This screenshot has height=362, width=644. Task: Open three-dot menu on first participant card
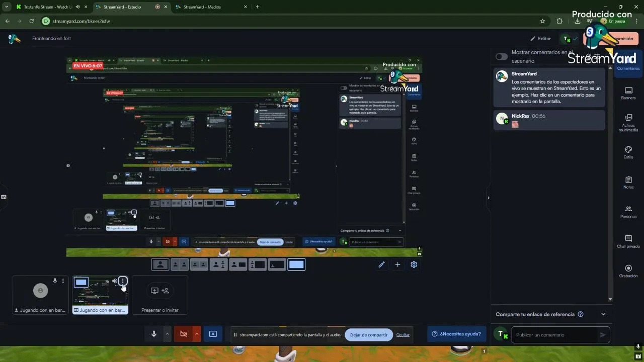(x=63, y=281)
